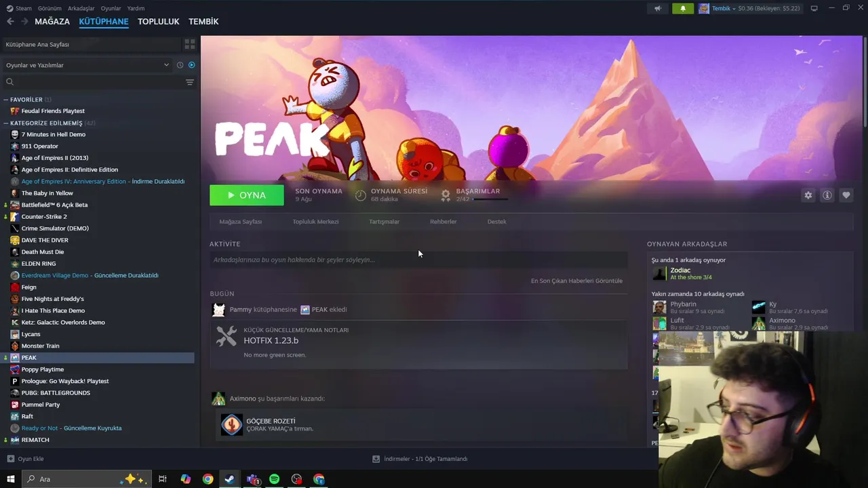Open the Oyunlar menu
The image size is (868, 488).
tap(111, 9)
